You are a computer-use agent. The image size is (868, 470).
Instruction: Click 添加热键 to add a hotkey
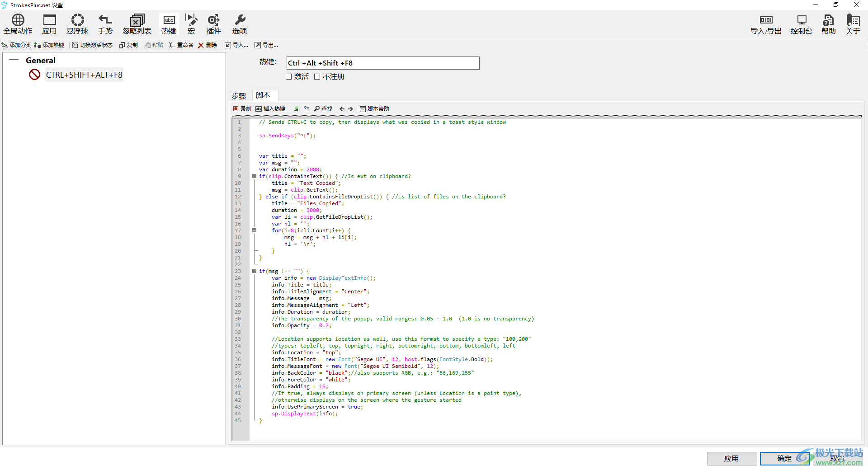tap(50, 45)
